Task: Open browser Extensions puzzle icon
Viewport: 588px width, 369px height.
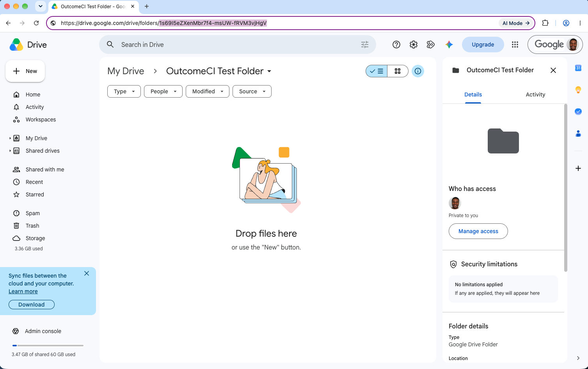Action: click(x=545, y=23)
